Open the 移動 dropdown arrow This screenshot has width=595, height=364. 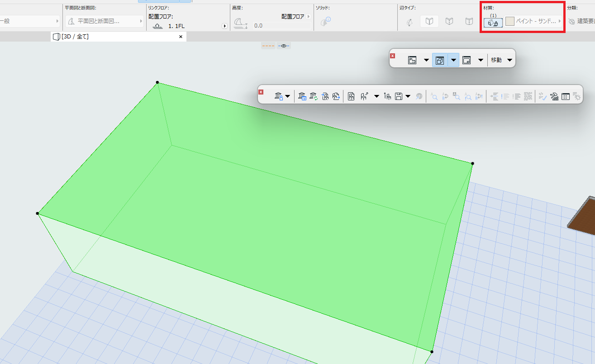pyautogui.click(x=509, y=60)
